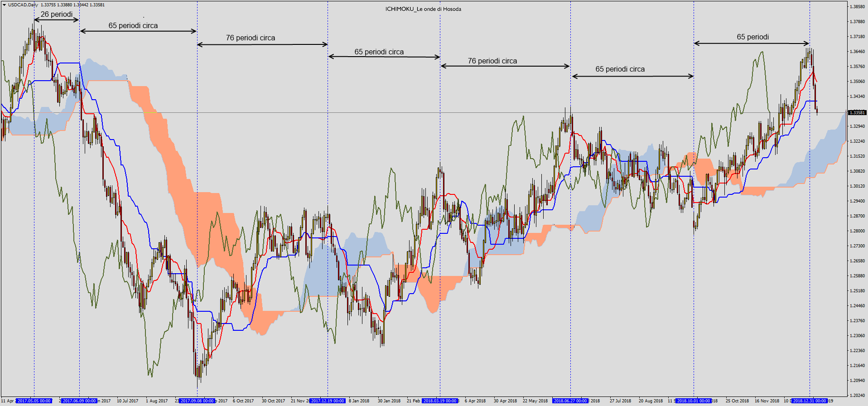Click the current price label 1.33581
The height and width of the screenshot is (406, 868).
857,112
